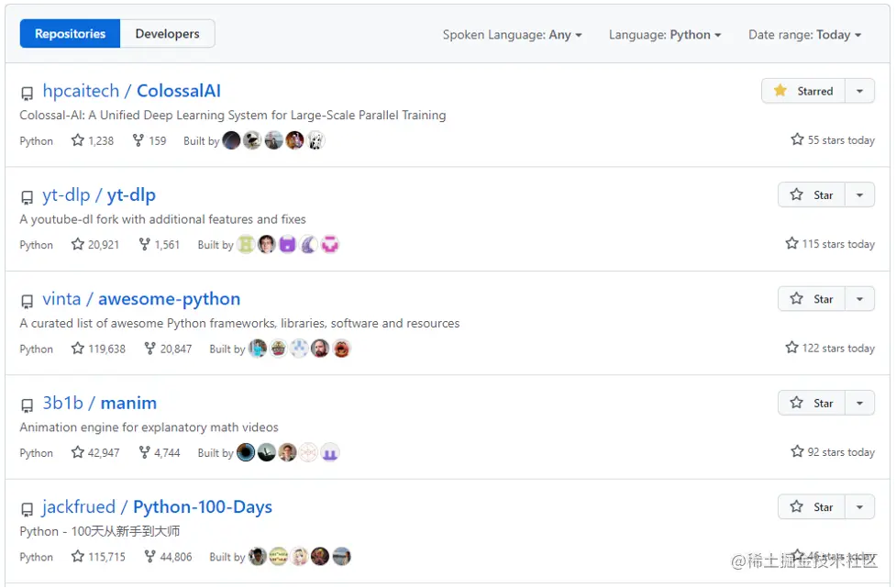The width and height of the screenshot is (896, 588).
Task: Open the Date range: Today dropdown
Action: pos(804,35)
